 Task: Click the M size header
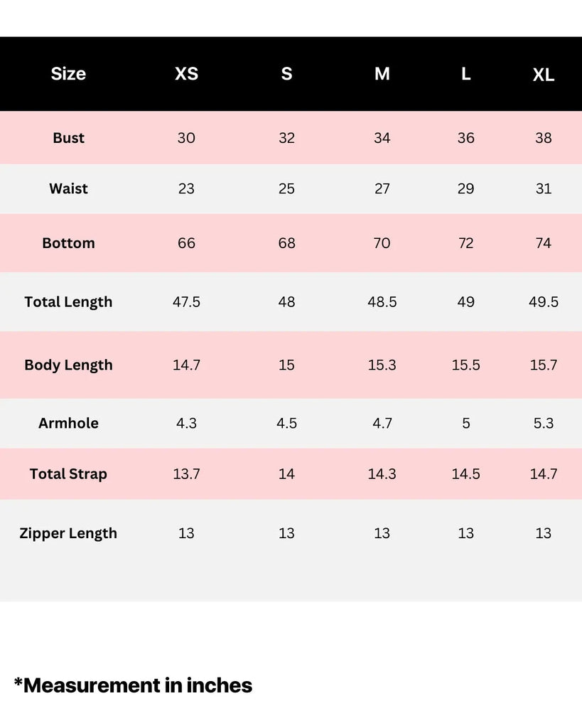point(382,74)
